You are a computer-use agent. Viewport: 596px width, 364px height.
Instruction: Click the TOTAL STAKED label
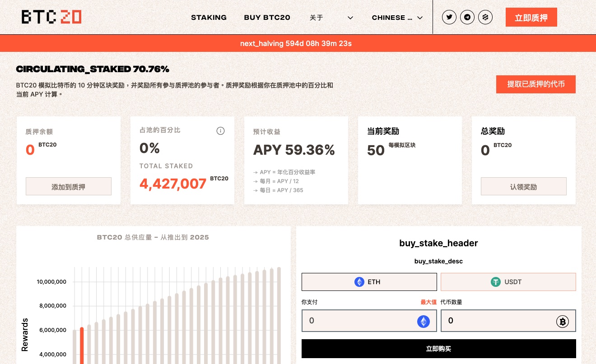(x=166, y=166)
